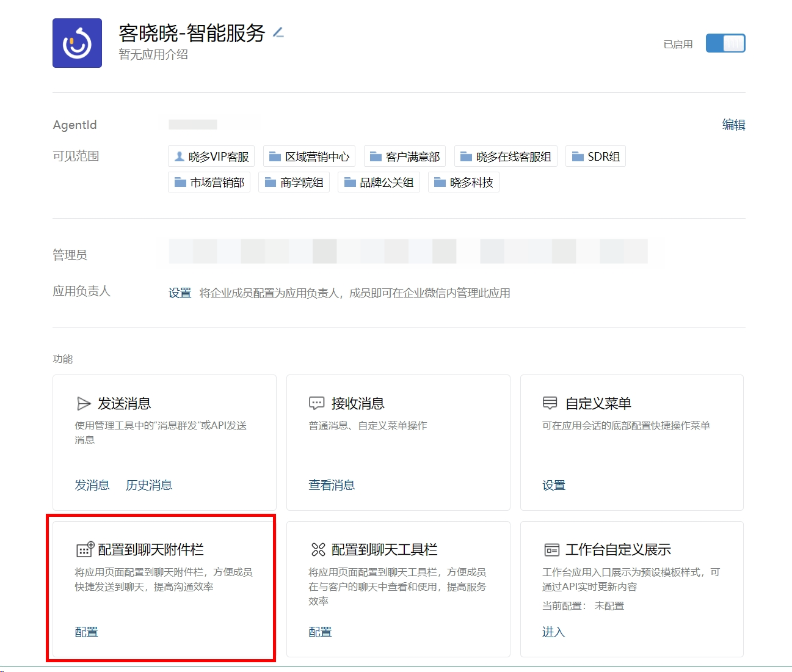This screenshot has width=792, height=672.
Task: Click the 晓多科技 department name
Action: coord(471,183)
